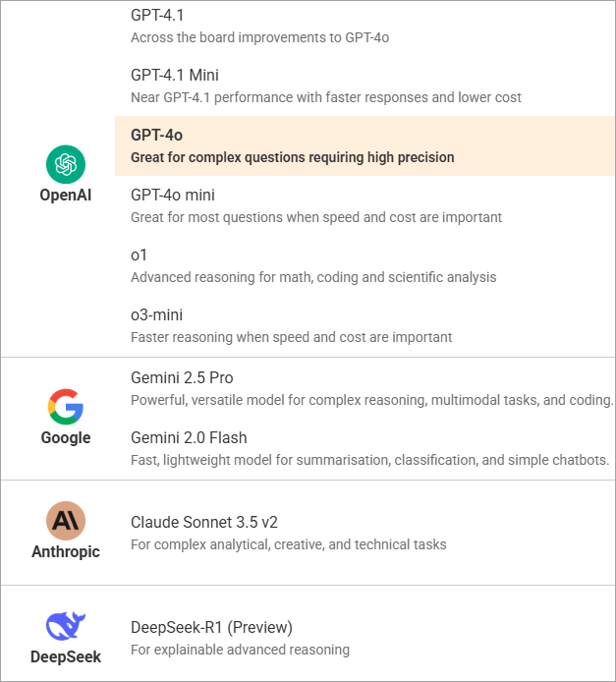616x682 pixels.
Task: Click 'For explainable advanced reasoning' description
Action: tap(240, 650)
